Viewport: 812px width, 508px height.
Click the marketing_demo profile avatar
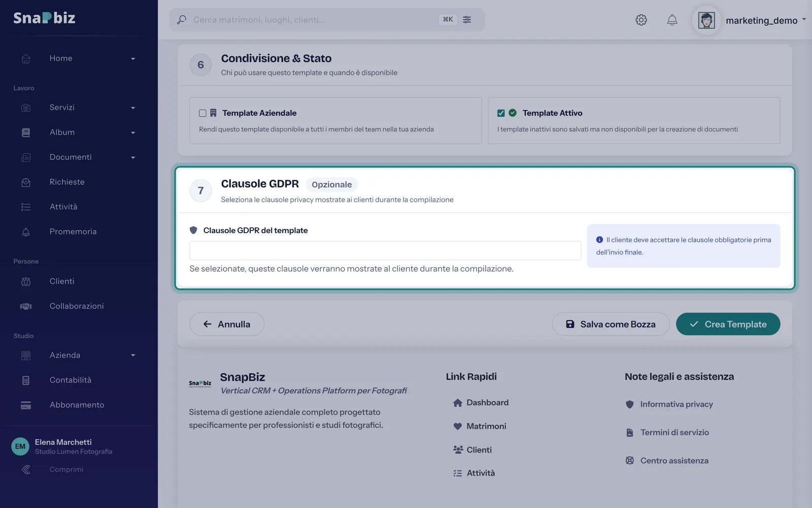tap(706, 20)
